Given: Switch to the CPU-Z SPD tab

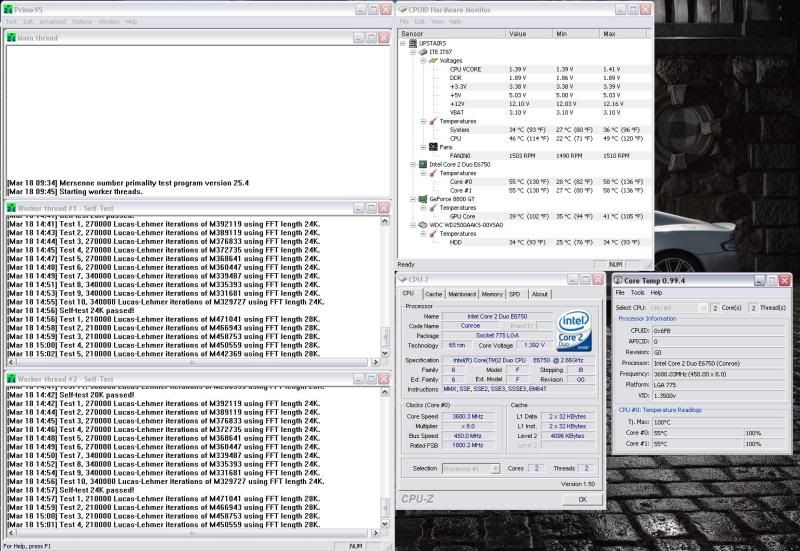Looking at the screenshot, I should pyautogui.click(x=514, y=294).
